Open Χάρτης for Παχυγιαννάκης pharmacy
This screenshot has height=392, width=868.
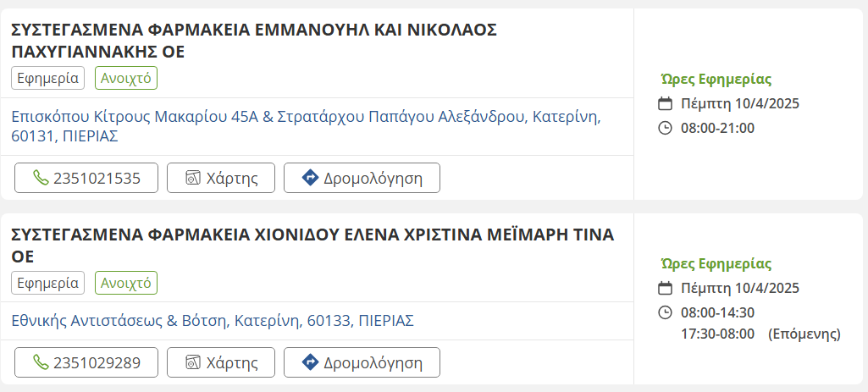[x=221, y=179]
